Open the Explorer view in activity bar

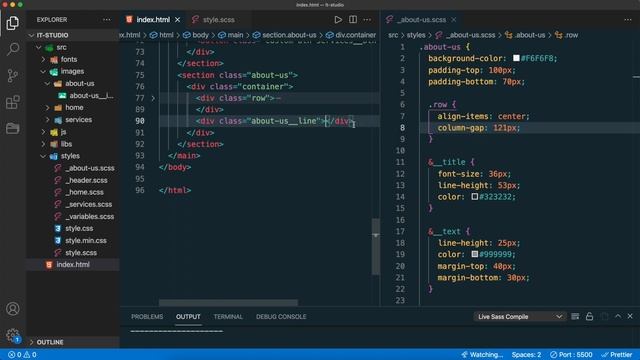pyautogui.click(x=13, y=23)
